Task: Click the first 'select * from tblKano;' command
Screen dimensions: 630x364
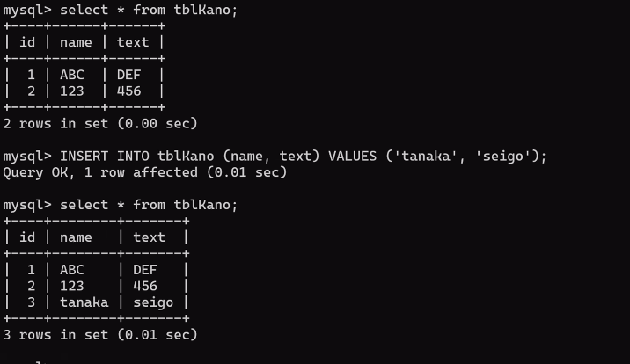Action: (149, 10)
